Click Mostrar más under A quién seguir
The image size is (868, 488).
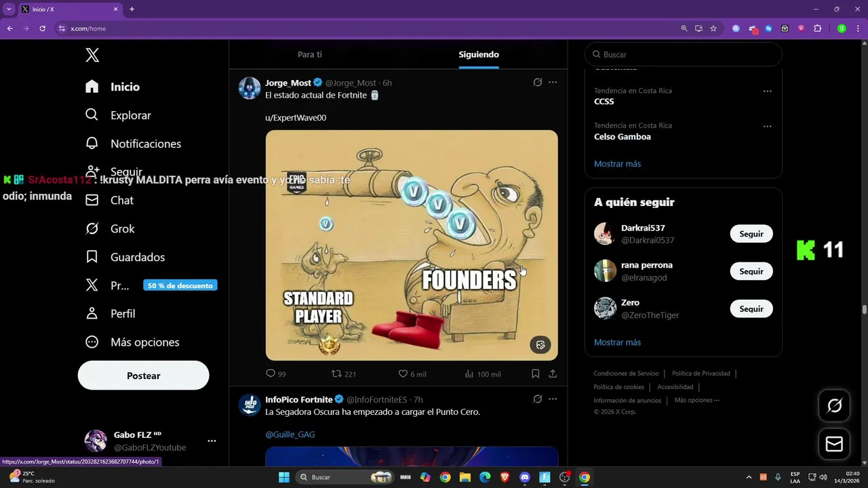(617, 342)
